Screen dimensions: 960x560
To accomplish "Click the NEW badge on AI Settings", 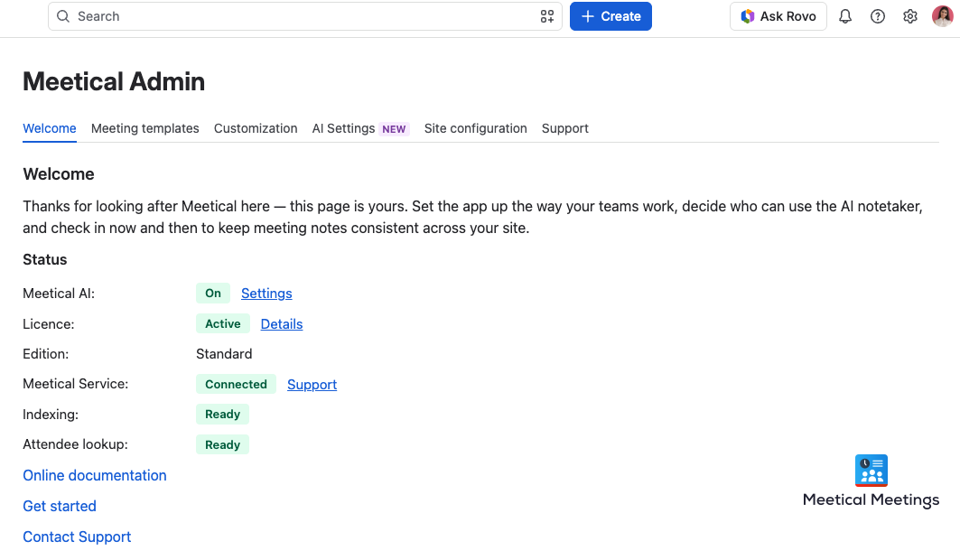I will pos(394,129).
